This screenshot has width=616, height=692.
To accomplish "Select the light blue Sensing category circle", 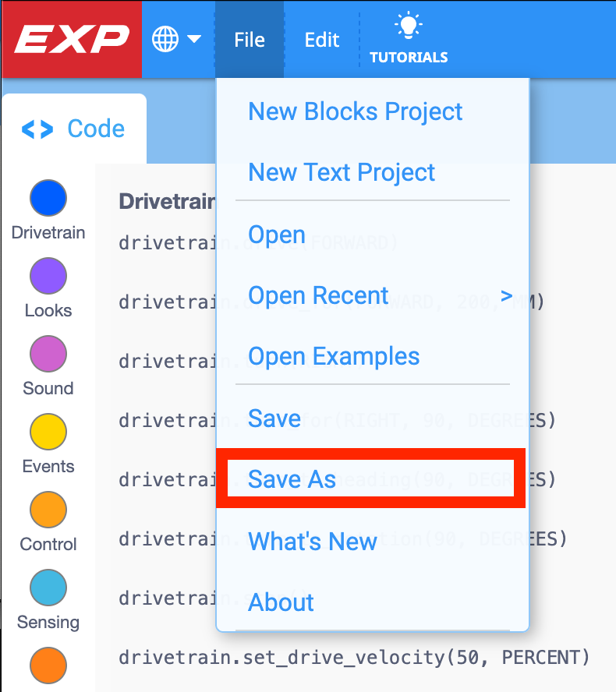I will coord(48,588).
